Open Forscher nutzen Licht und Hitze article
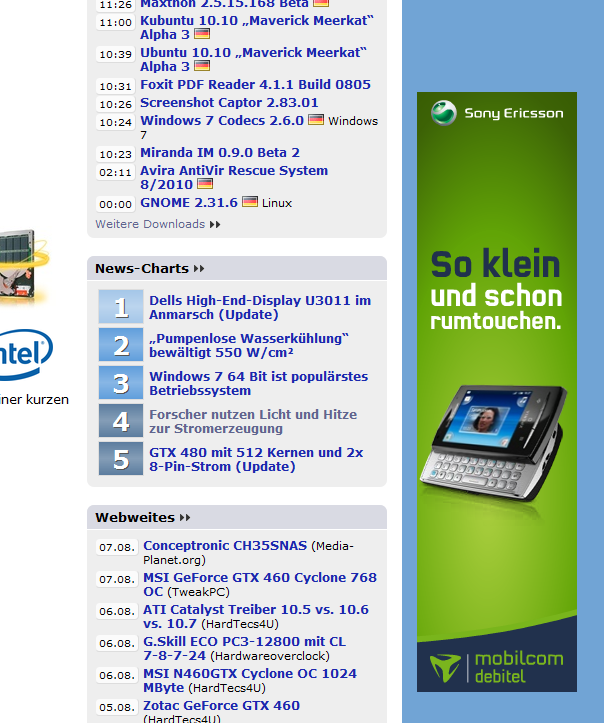 coord(253,421)
